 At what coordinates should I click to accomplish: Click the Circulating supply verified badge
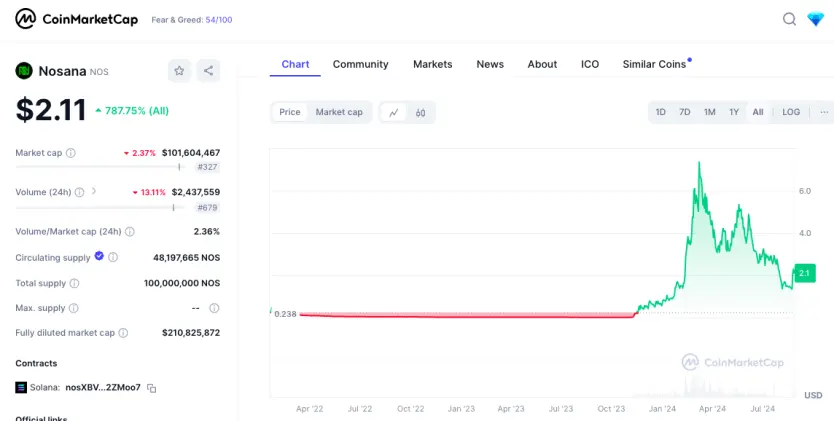coord(99,256)
